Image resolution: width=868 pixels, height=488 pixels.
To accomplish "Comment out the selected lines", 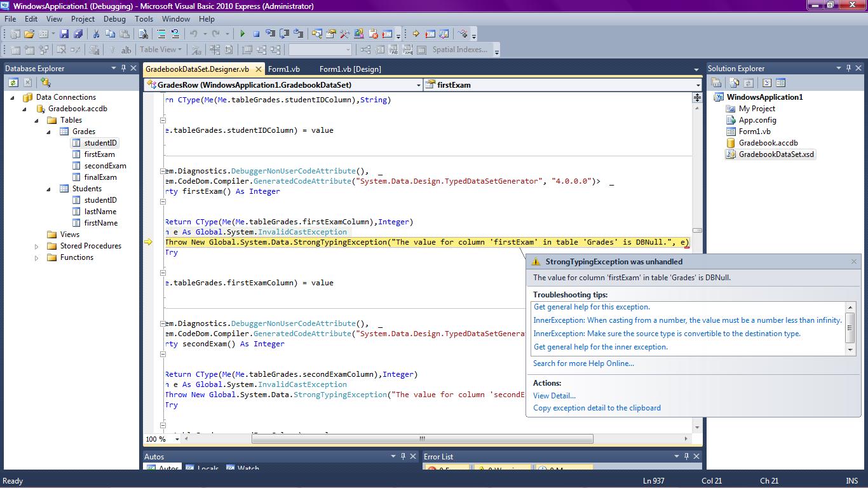I will point(161,34).
